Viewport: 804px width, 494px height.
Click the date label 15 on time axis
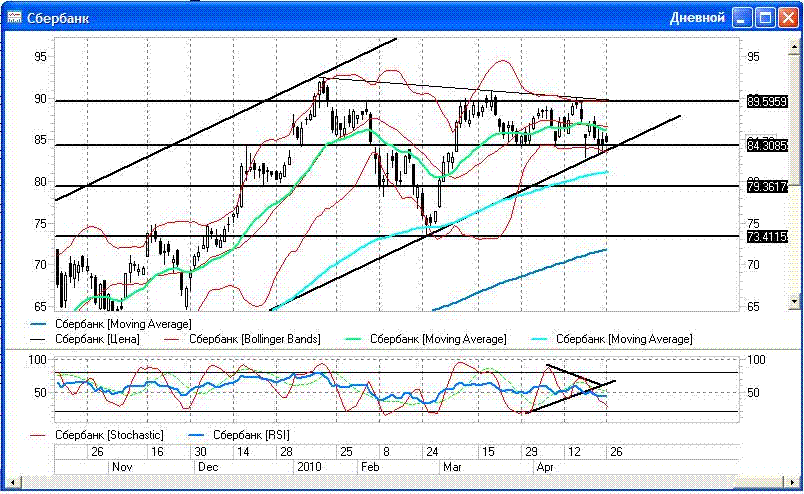[x=488, y=452]
